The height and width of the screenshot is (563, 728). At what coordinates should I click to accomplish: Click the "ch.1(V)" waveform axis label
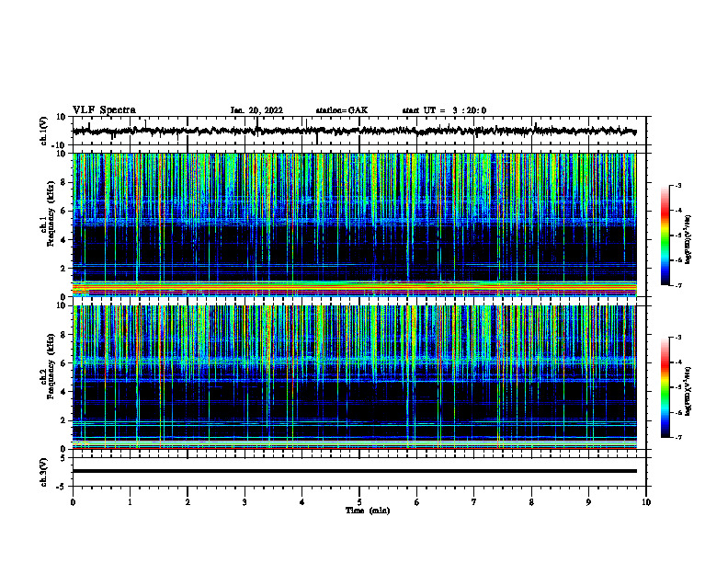coord(45,131)
